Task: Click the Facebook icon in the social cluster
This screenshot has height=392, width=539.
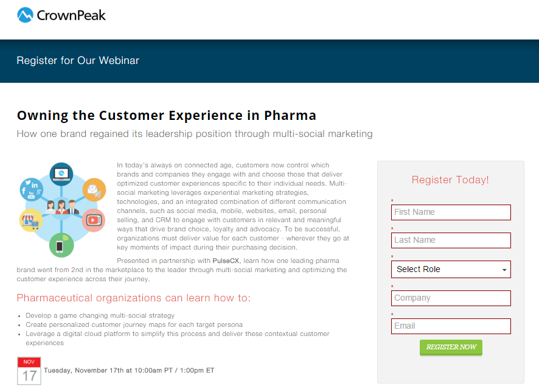Action: tap(24, 190)
